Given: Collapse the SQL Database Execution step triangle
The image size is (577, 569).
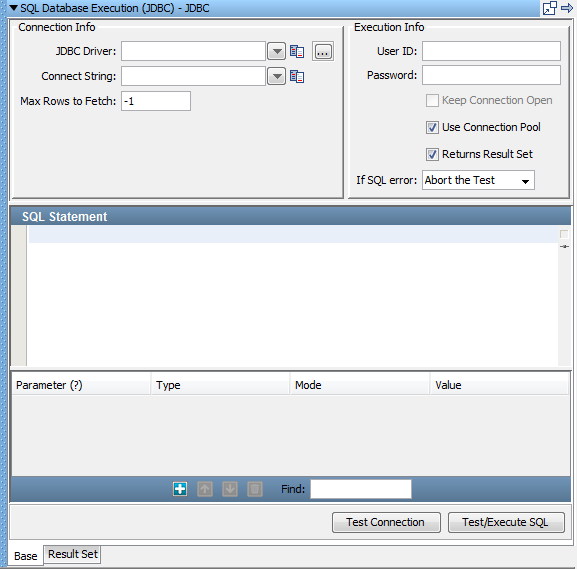Looking at the screenshot, I should pos(13,8).
